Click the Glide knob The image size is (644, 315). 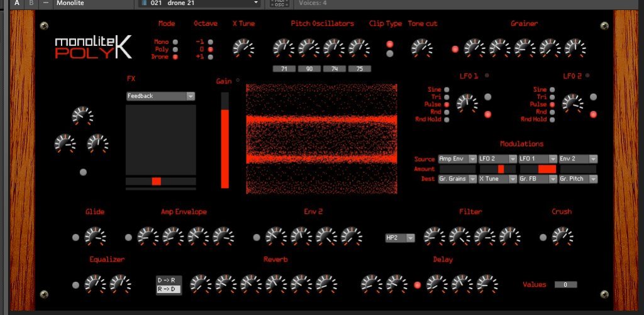[95, 237]
